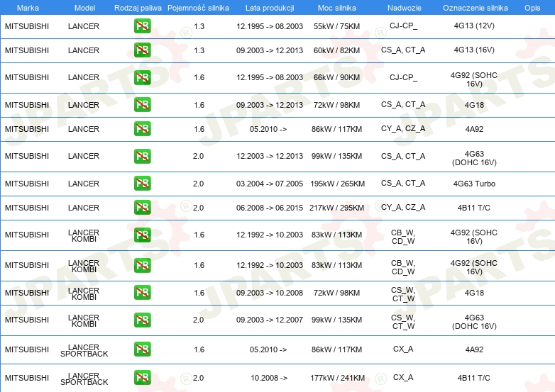Image resolution: width=555 pixels, height=392 pixels.
Task: Click the Marka column header
Action: click(28, 8)
